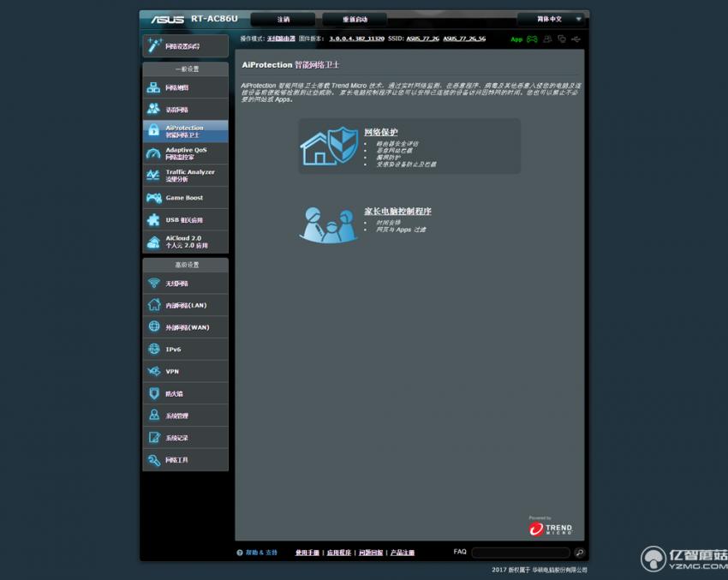Image resolution: width=728 pixels, height=580 pixels.
Task: Click the FAQ search magnifier icon
Action: (x=579, y=552)
